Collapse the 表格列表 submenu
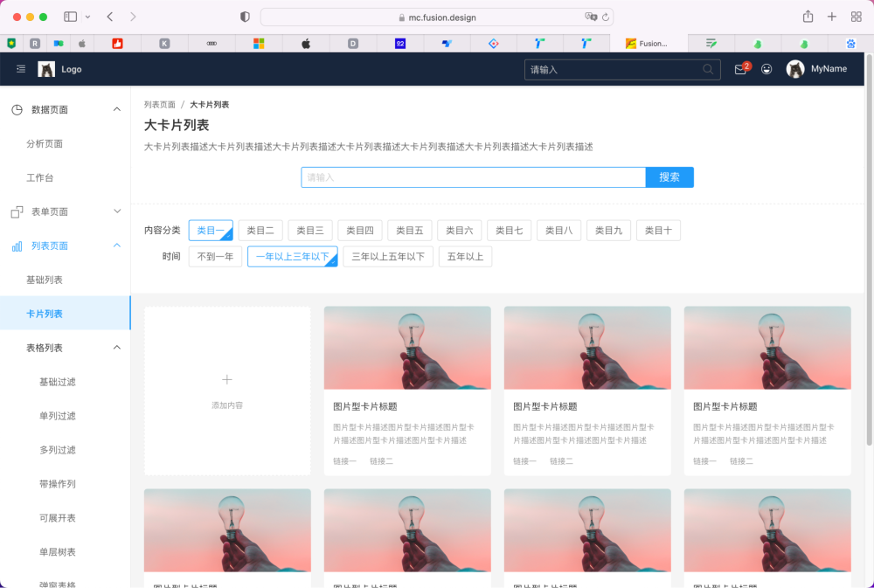This screenshot has height=588, width=874. (116, 347)
